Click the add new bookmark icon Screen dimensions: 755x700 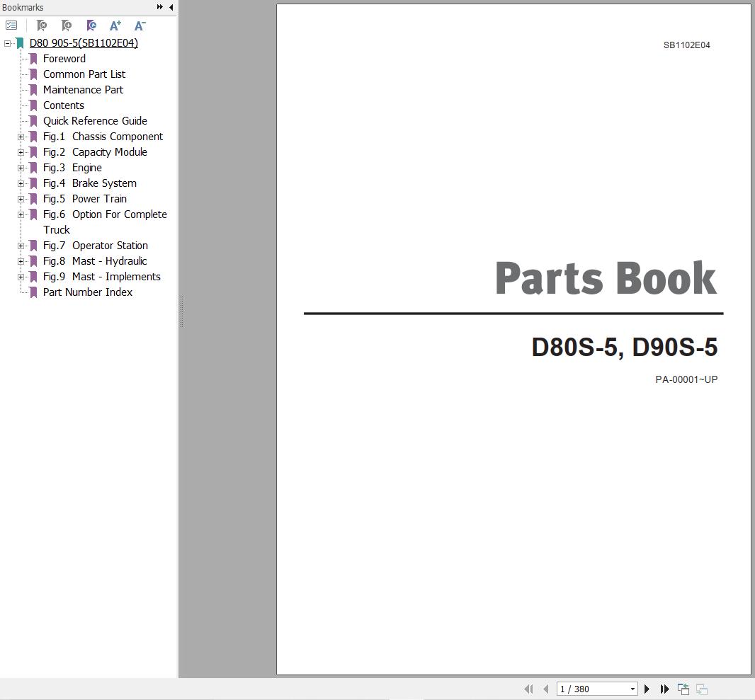tap(67, 25)
